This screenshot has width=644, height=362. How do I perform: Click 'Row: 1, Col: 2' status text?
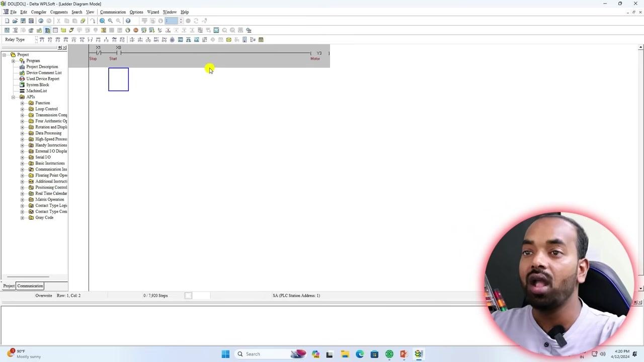68,296
